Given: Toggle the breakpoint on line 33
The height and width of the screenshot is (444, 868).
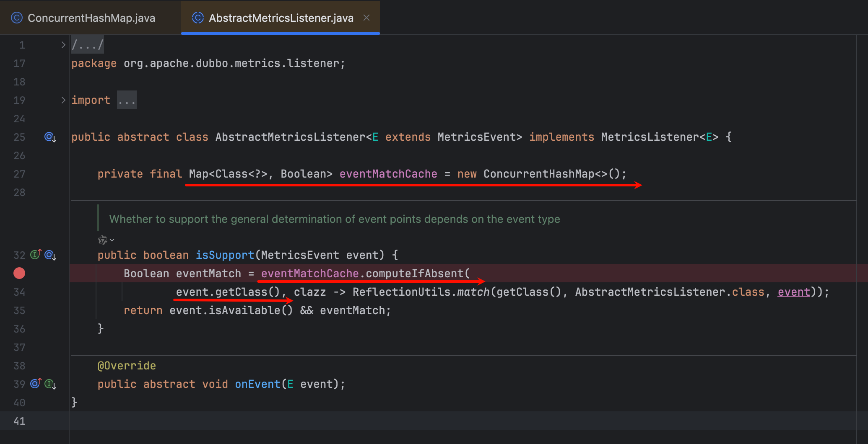Looking at the screenshot, I should click(19, 273).
